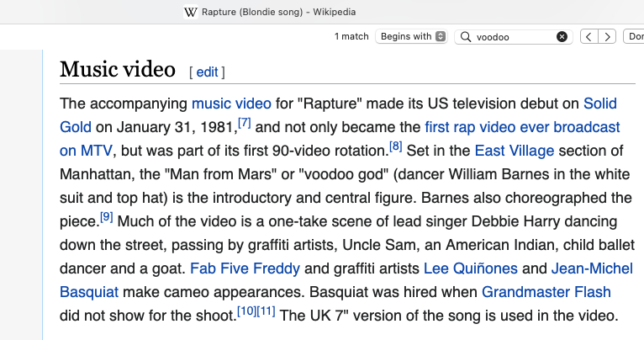The height and width of the screenshot is (340, 644).
Task: Open the Grandmaster Flash link
Action: (x=546, y=293)
